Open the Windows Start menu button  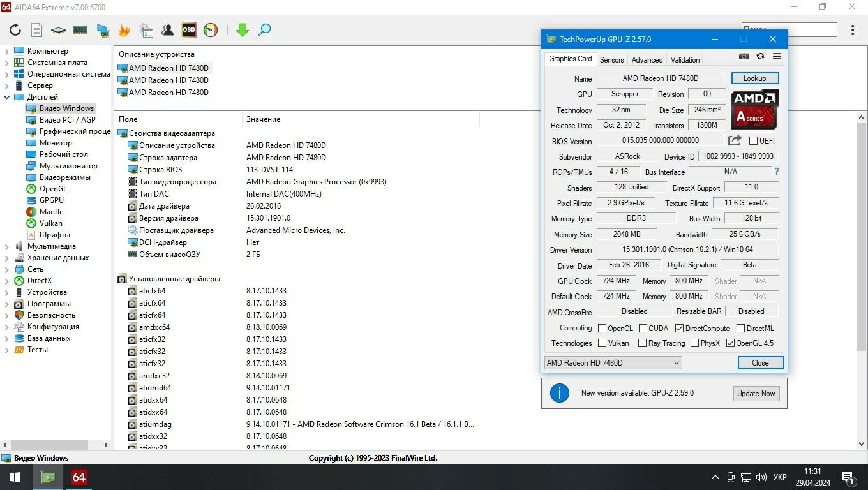[x=15, y=477]
